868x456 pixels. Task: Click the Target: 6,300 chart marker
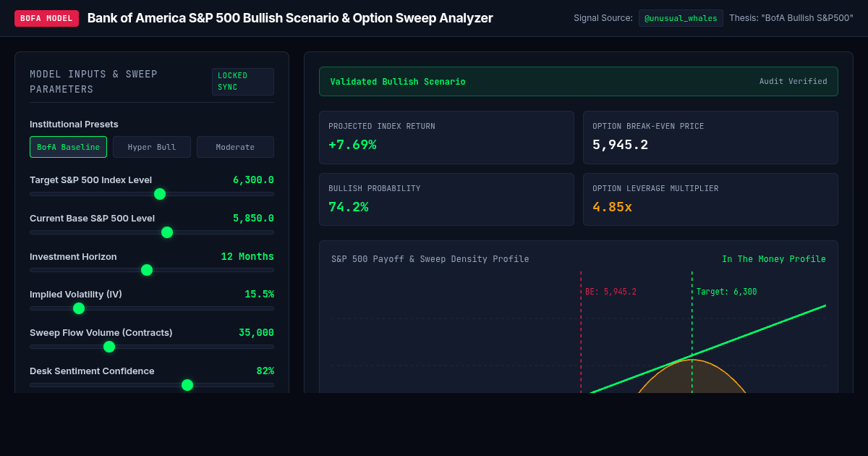tap(726, 292)
